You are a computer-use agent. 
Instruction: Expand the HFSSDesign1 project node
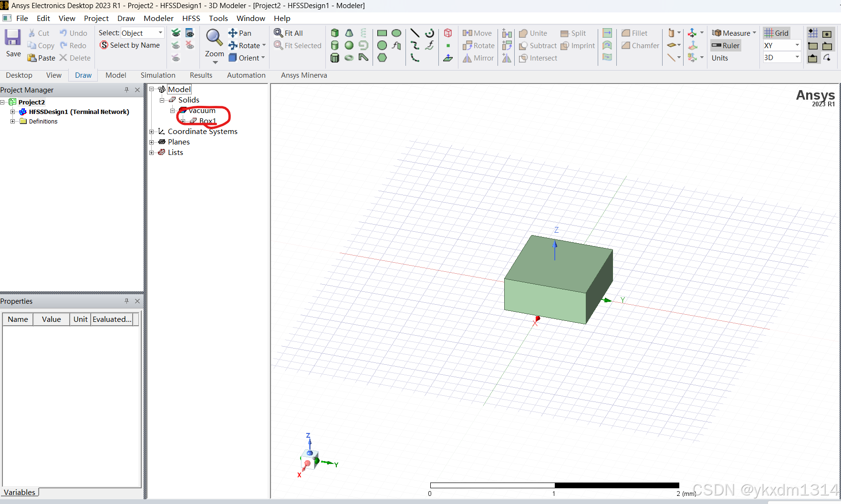(12, 112)
